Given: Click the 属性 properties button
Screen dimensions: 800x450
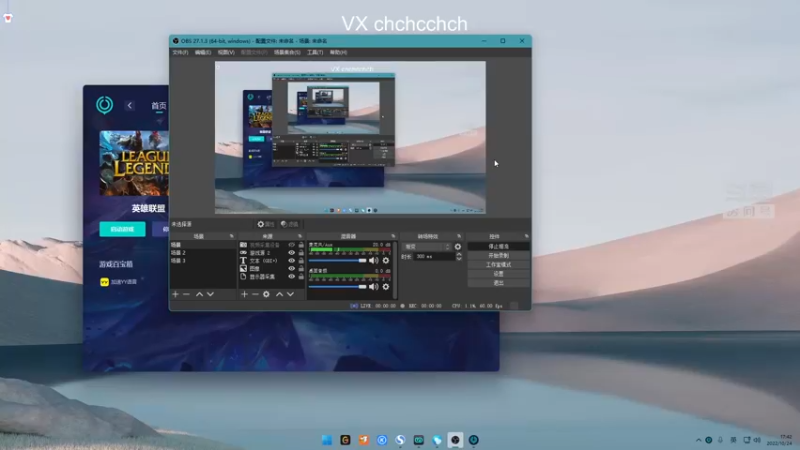Looking at the screenshot, I should [266, 224].
